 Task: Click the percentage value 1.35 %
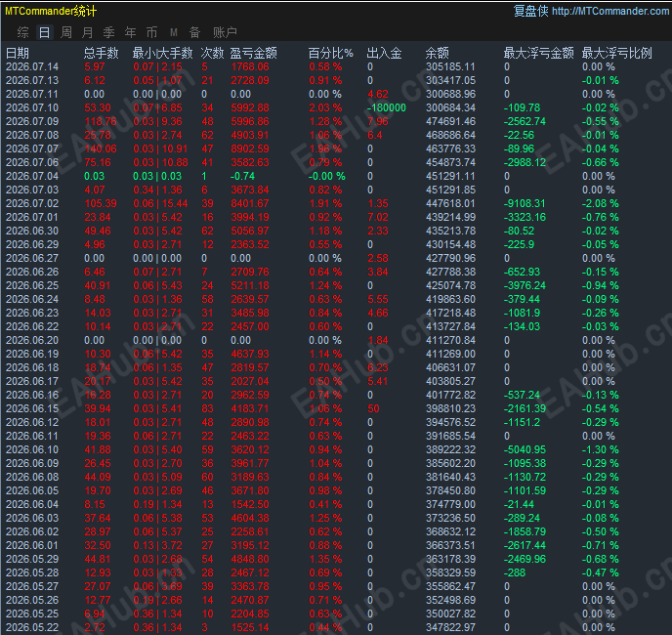[x=325, y=559]
